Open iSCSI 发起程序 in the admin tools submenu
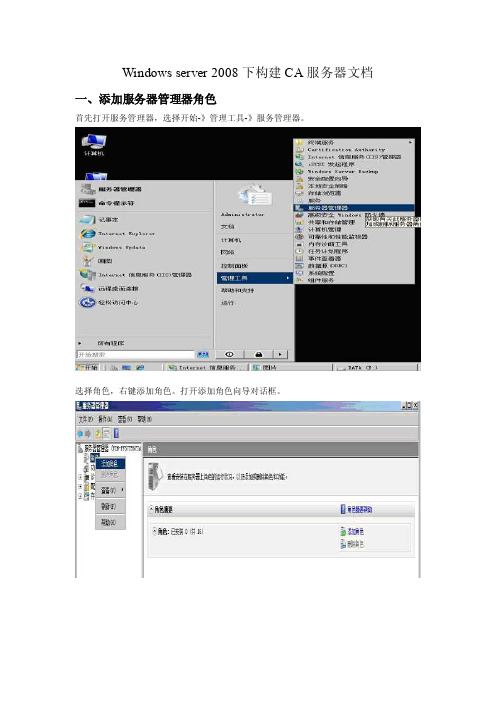 coord(331,164)
